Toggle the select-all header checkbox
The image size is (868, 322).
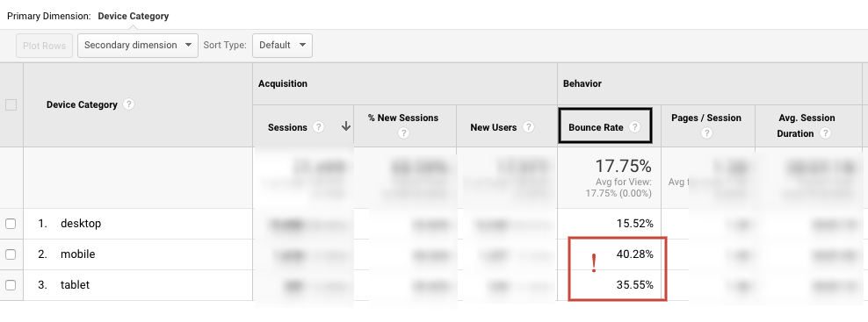coord(11,104)
